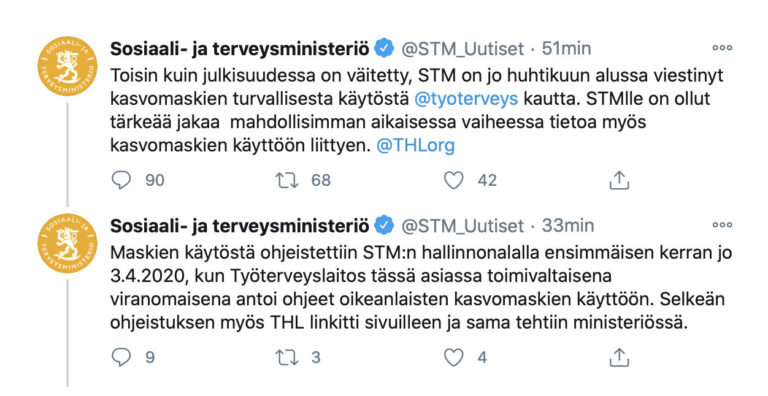Open the @THLorg mention link

tap(415, 146)
